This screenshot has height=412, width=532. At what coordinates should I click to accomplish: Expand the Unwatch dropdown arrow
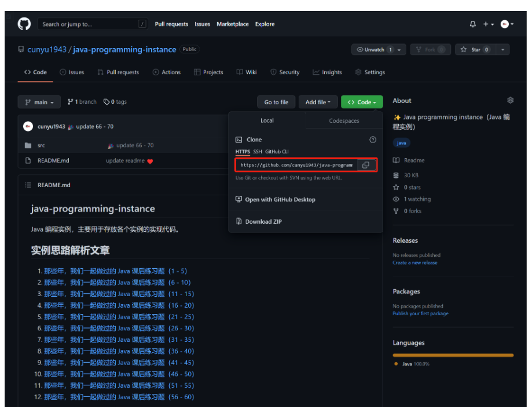pyautogui.click(x=399, y=50)
